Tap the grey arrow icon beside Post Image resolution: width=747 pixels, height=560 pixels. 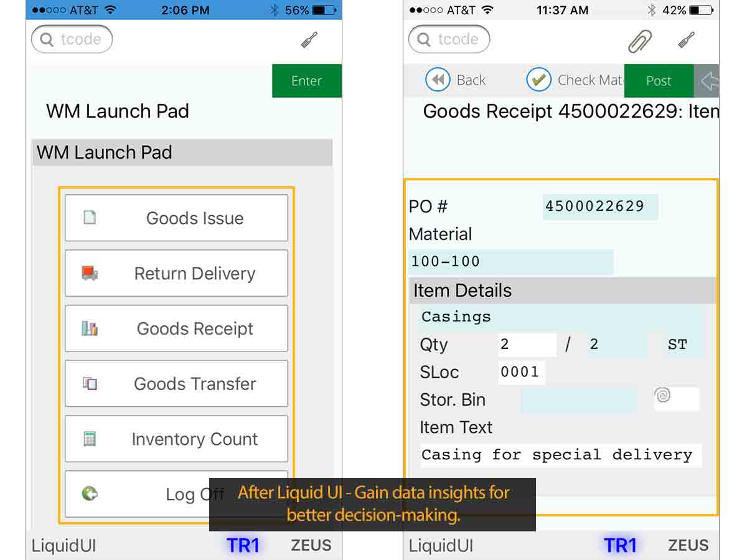708,81
